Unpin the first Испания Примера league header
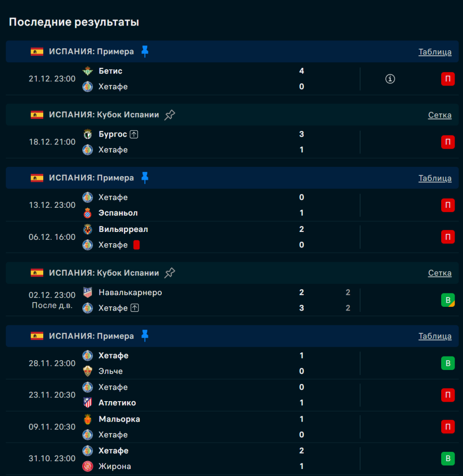 [145, 52]
